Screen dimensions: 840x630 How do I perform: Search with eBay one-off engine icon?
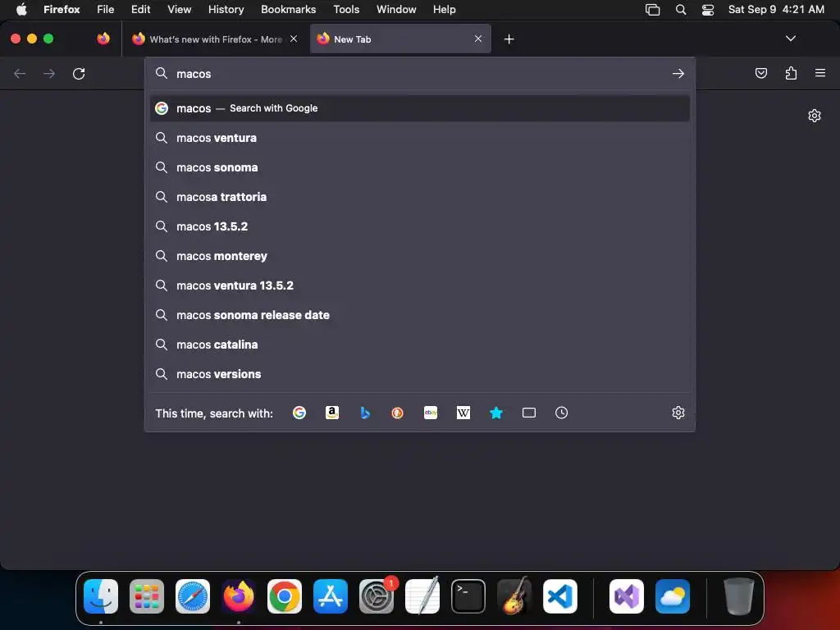pos(431,413)
